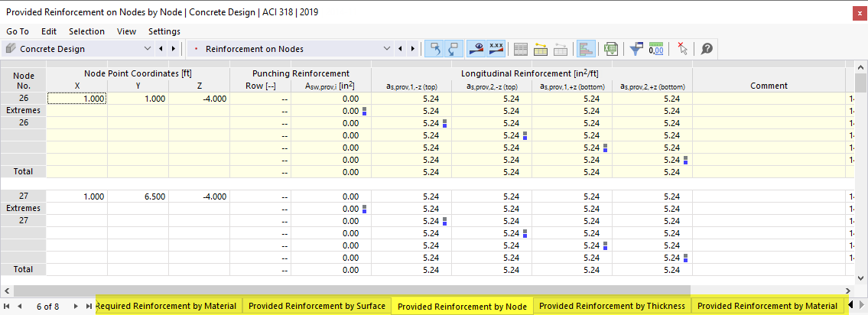Open the Go To menu
The image size is (868, 315).
coord(18,31)
